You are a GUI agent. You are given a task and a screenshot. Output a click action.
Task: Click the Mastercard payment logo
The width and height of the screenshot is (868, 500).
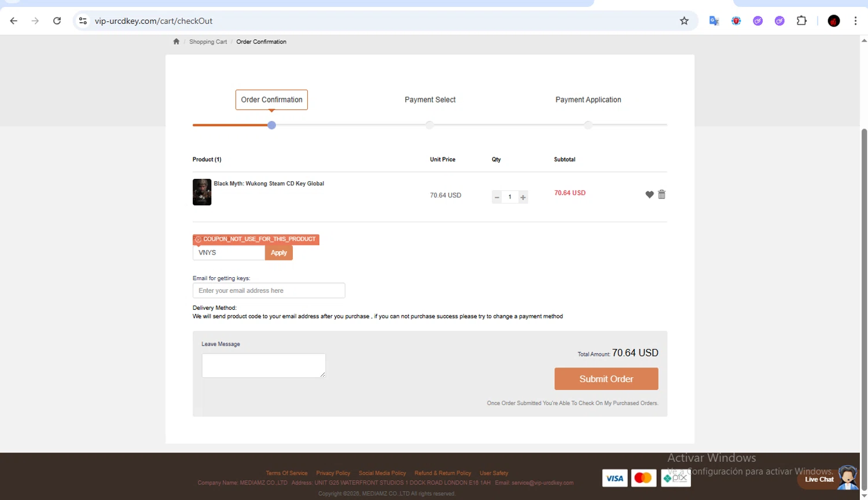(643, 478)
